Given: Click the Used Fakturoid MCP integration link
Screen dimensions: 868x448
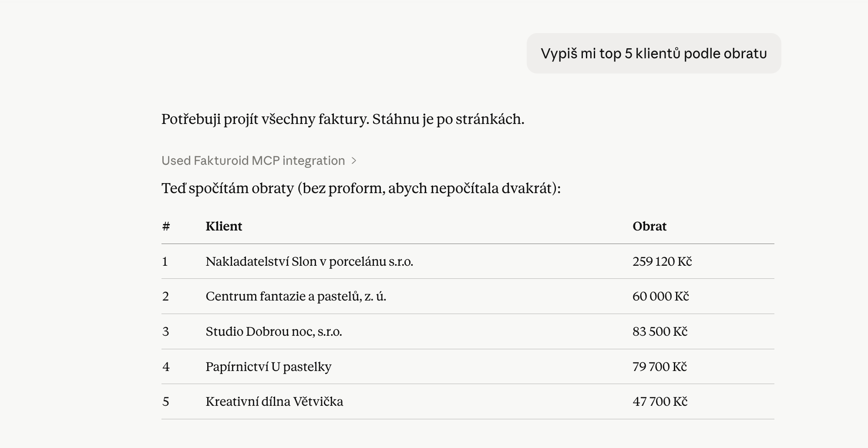Looking at the screenshot, I should pos(252,160).
